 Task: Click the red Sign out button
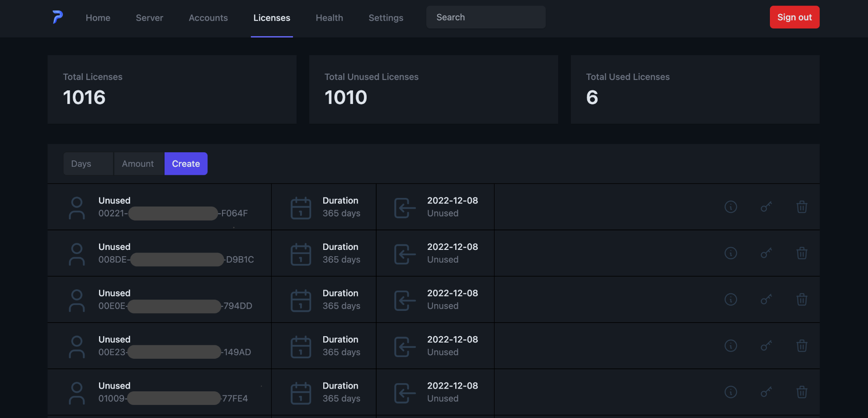(794, 17)
